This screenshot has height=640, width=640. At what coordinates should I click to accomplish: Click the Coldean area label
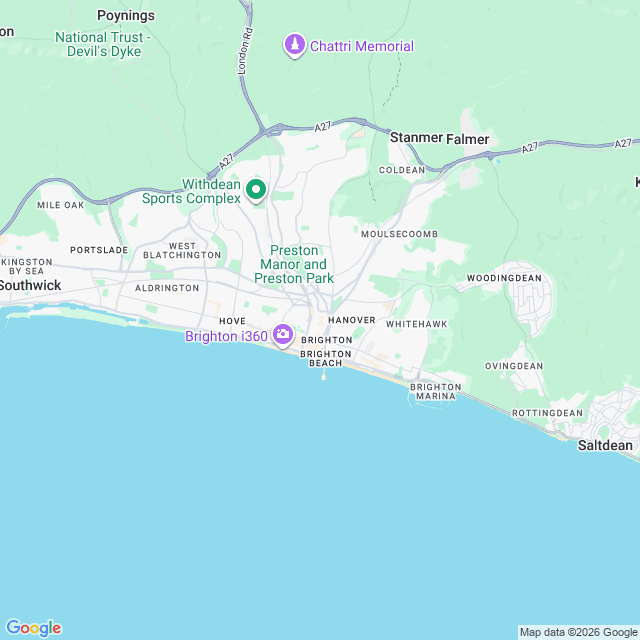402,170
